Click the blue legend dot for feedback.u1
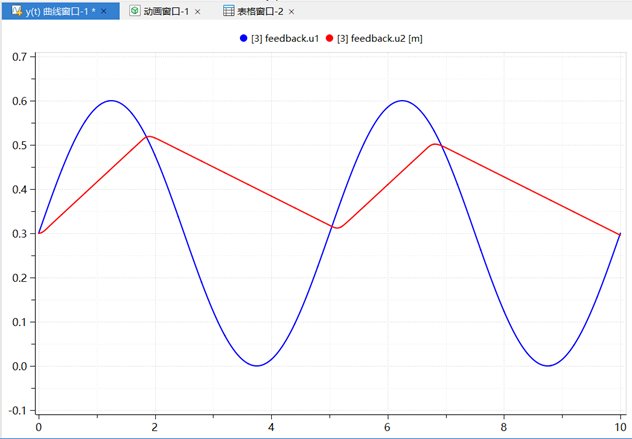 pos(243,38)
